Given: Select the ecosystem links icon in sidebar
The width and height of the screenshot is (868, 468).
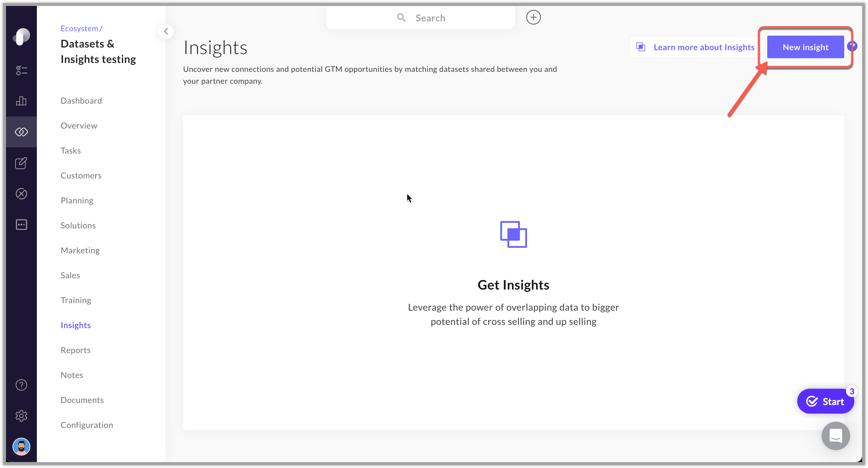Looking at the screenshot, I should [21, 132].
